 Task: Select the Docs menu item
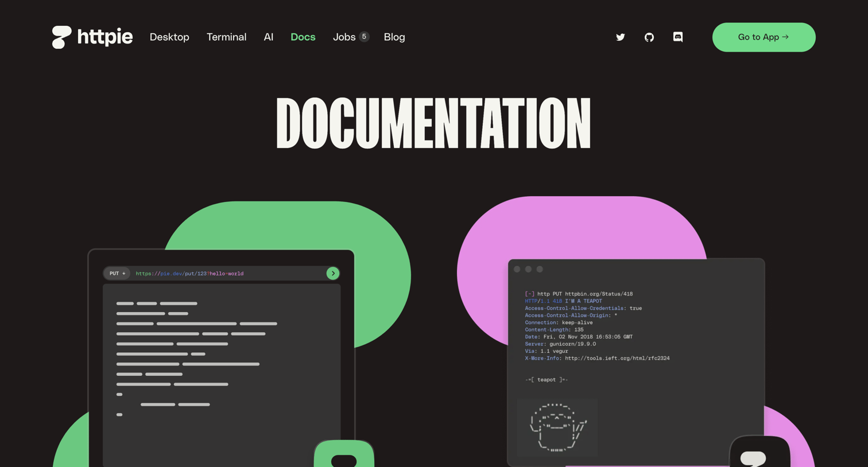[303, 37]
